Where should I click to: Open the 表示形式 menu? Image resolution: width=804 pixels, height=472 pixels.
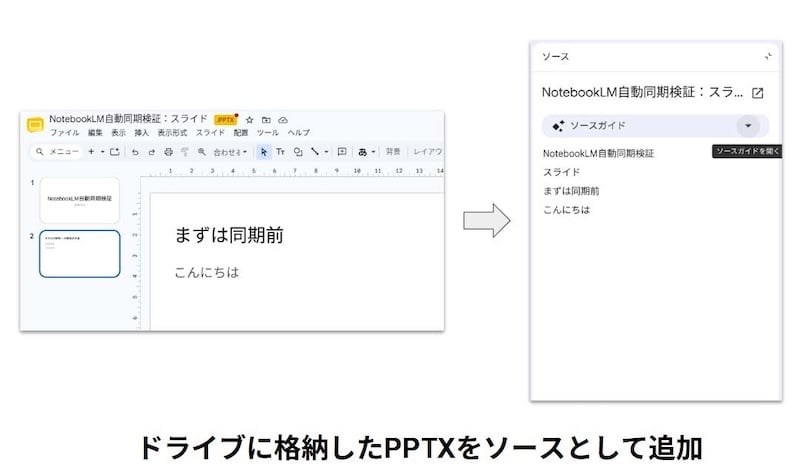click(x=172, y=133)
